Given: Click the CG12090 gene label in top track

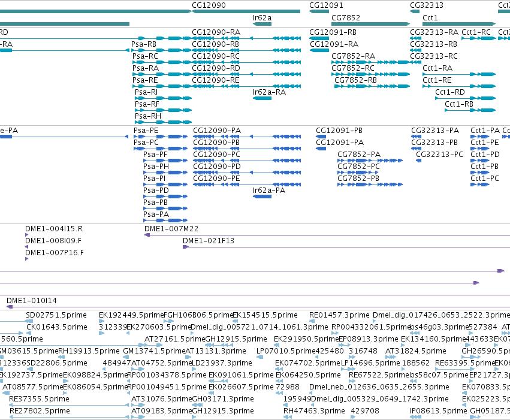Looking at the screenshot, I should pos(209,5).
